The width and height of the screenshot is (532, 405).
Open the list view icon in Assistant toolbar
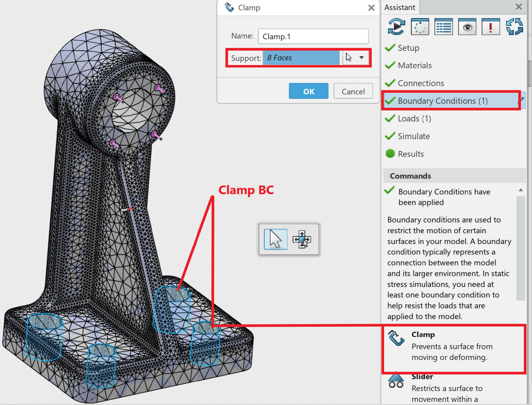point(443,27)
